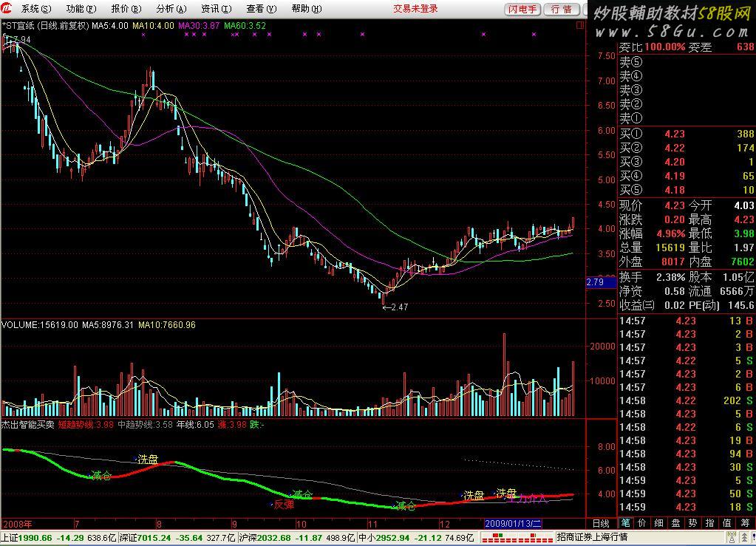
Task: Click the green MA60:3.52 indicator label
Action: pos(245,26)
